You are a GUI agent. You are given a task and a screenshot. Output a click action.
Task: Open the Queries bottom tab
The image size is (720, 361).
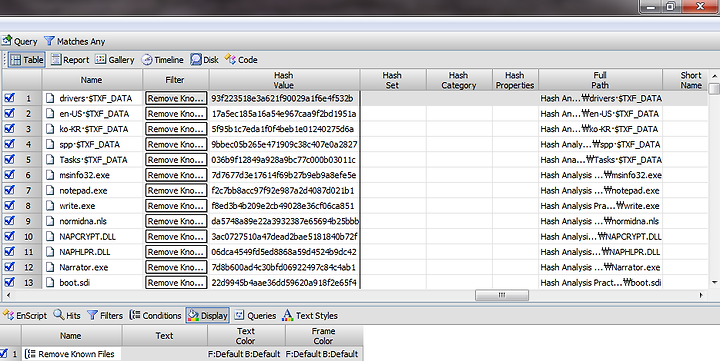(x=255, y=316)
